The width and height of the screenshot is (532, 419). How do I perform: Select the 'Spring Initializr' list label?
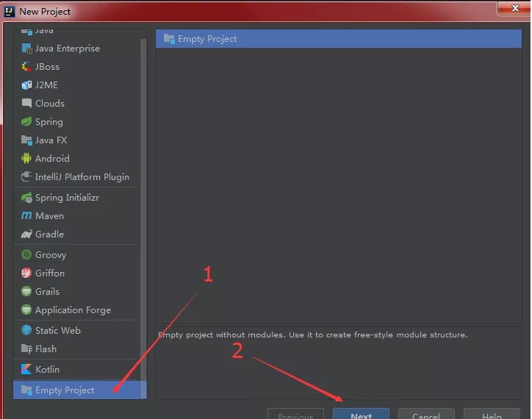pyautogui.click(x=67, y=198)
